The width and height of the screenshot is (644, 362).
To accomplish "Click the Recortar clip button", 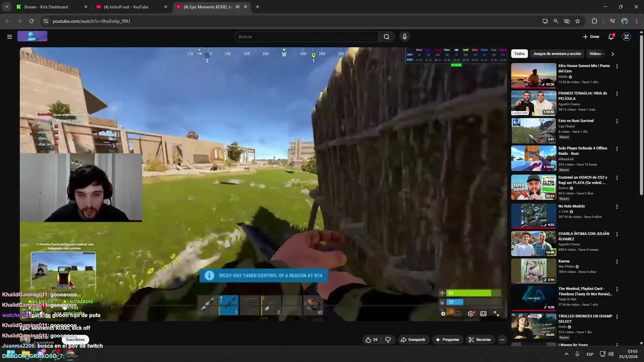I will (x=479, y=340).
